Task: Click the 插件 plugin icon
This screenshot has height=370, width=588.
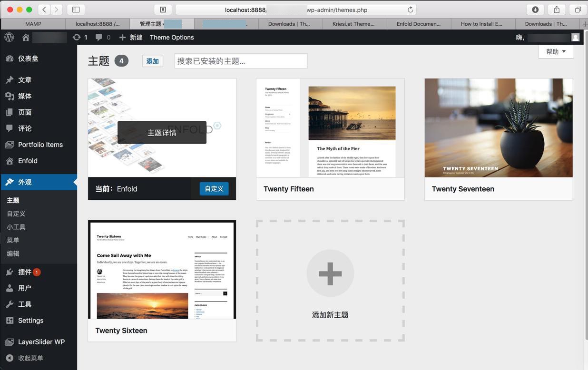Action: click(10, 272)
